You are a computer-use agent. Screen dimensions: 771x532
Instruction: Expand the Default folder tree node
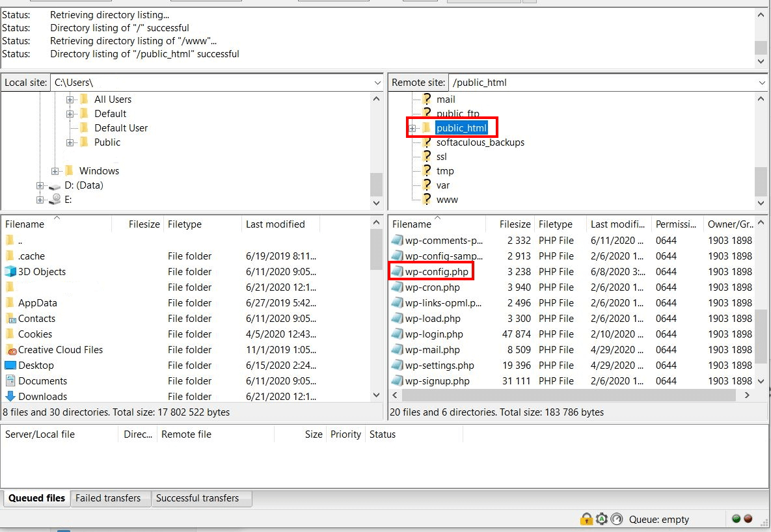point(70,114)
